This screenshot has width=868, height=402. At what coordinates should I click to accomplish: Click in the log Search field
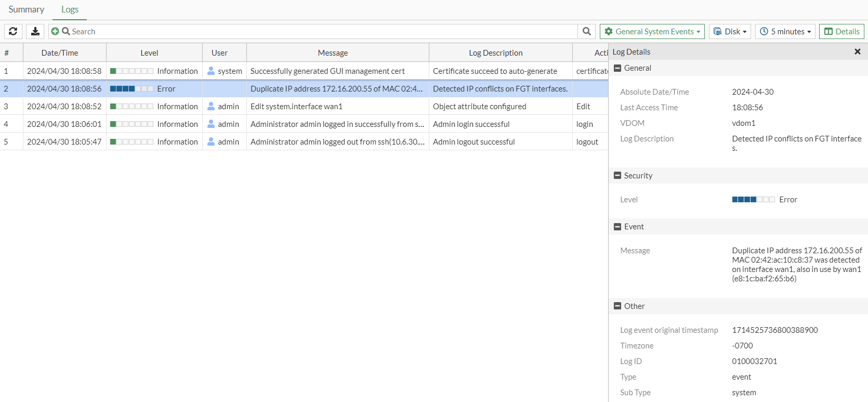[x=322, y=31]
